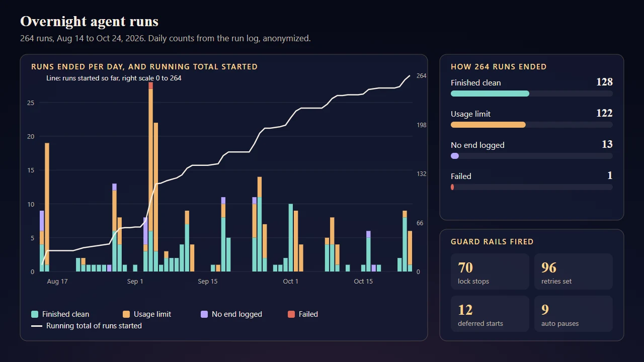Click the title "Overnight agent runs"
Screen dimensions: 644x362
click(x=89, y=22)
